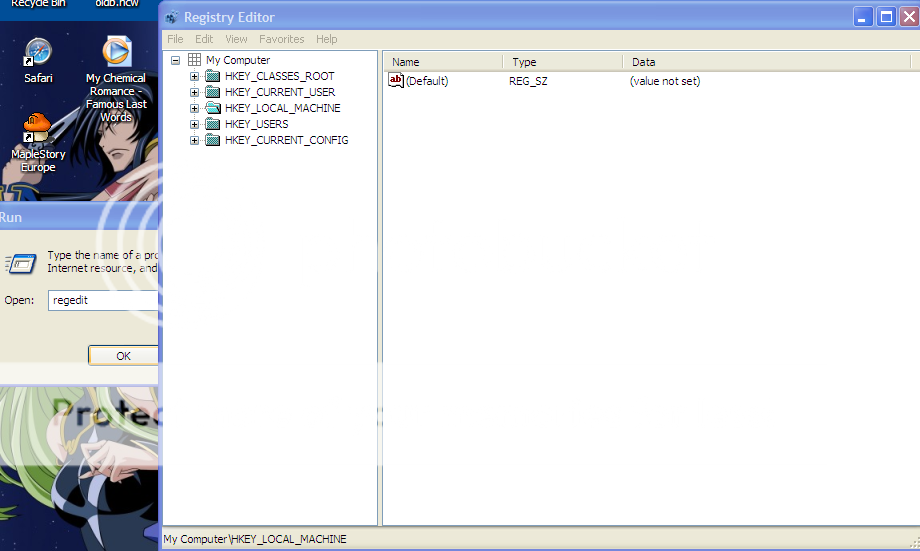
Task: Click the HKEY_CURRENT_USER folder icon
Action: (212, 92)
